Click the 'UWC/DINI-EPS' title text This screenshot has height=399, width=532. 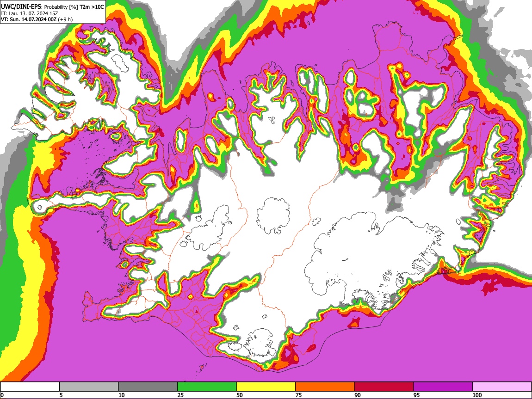pos(21,7)
